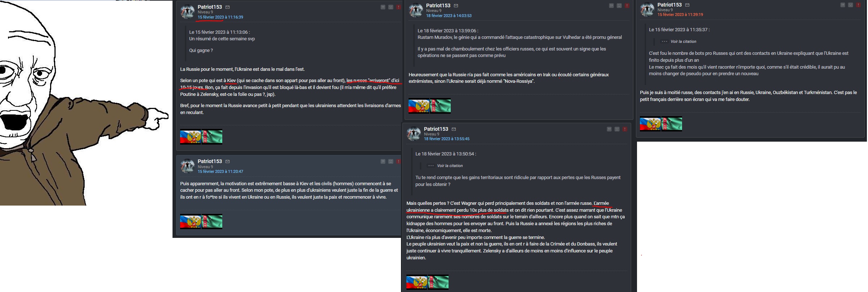Click the report icon on the 13:55:45 post
The image size is (868, 292).
625,129
